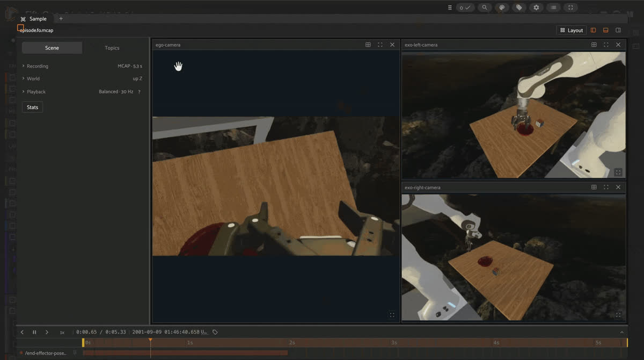
Task: Close the exo-right-camera panel
Action: tap(618, 187)
